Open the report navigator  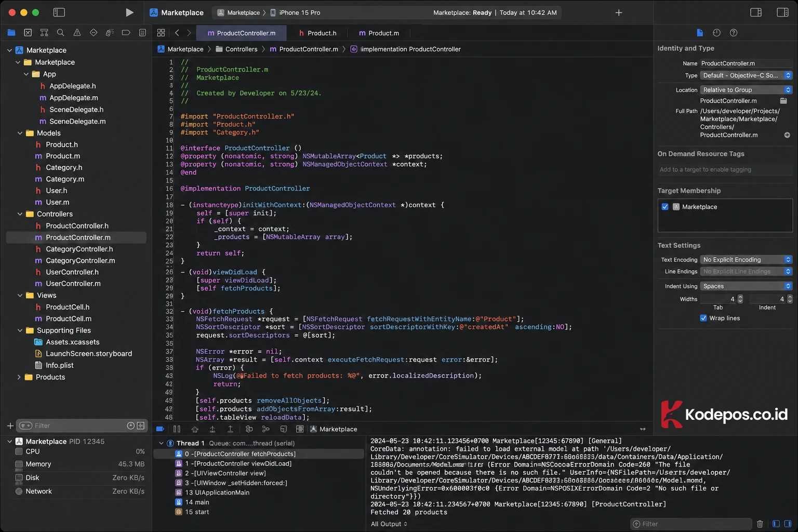click(142, 33)
